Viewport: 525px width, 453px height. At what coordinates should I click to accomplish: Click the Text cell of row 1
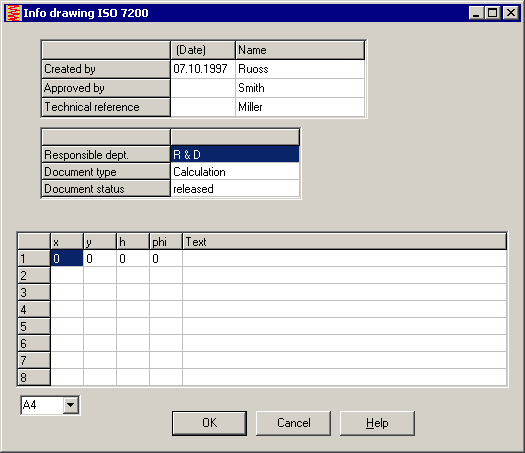(x=345, y=258)
